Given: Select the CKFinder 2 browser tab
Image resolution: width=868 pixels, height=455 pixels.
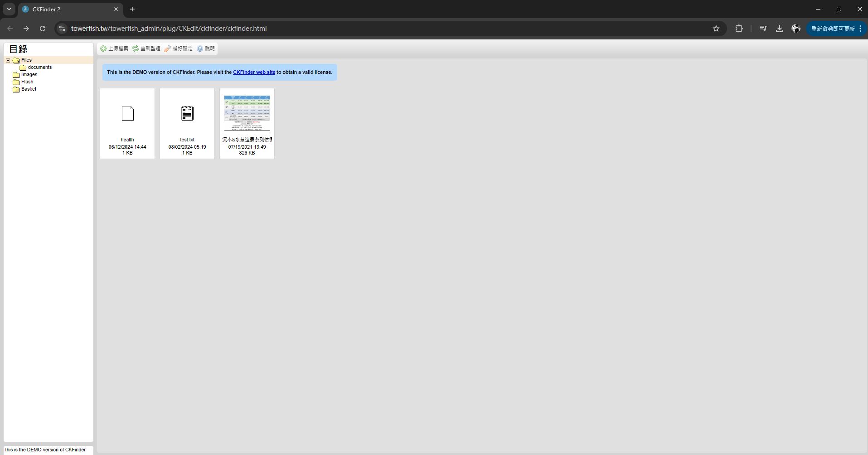Looking at the screenshot, I should click(x=70, y=9).
